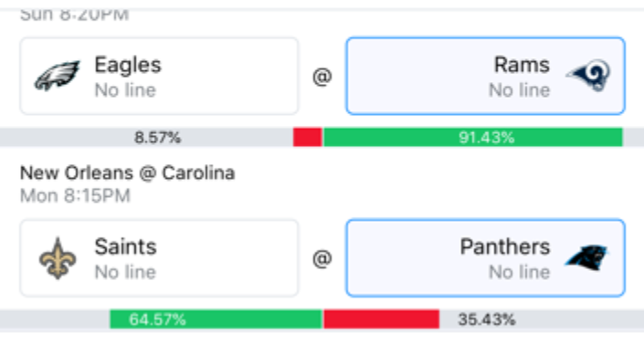The image size is (644, 344).
Task: Click the Eagles team logo
Action: coord(57,76)
